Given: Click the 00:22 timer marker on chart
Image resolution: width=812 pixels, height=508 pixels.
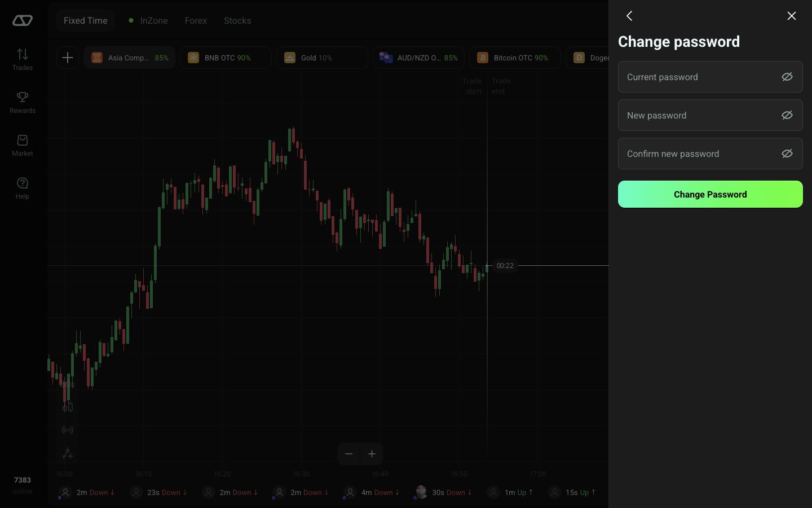Looking at the screenshot, I should (x=505, y=265).
